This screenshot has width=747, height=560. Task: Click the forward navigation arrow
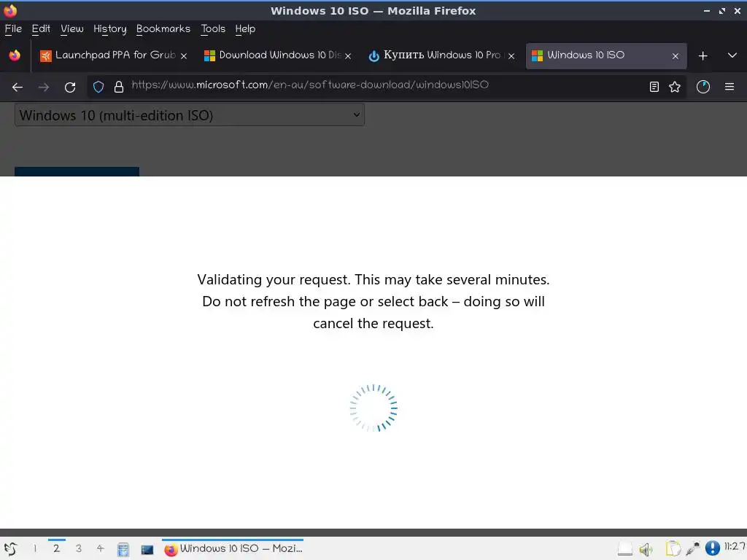tap(43, 87)
